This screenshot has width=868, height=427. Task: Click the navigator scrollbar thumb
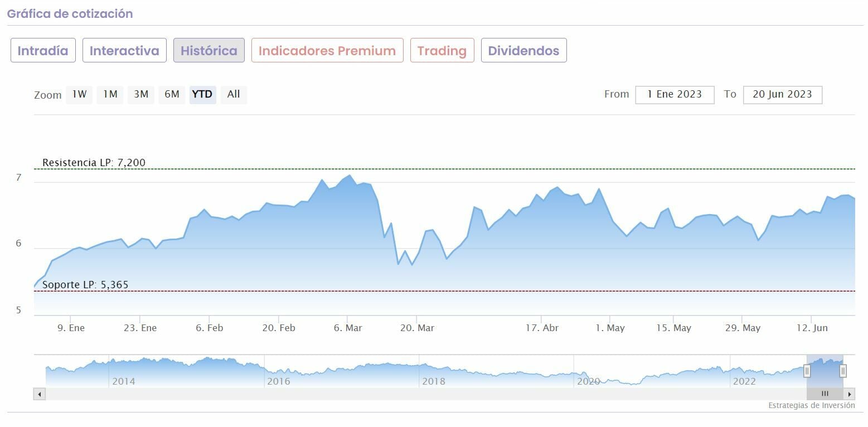tap(825, 394)
